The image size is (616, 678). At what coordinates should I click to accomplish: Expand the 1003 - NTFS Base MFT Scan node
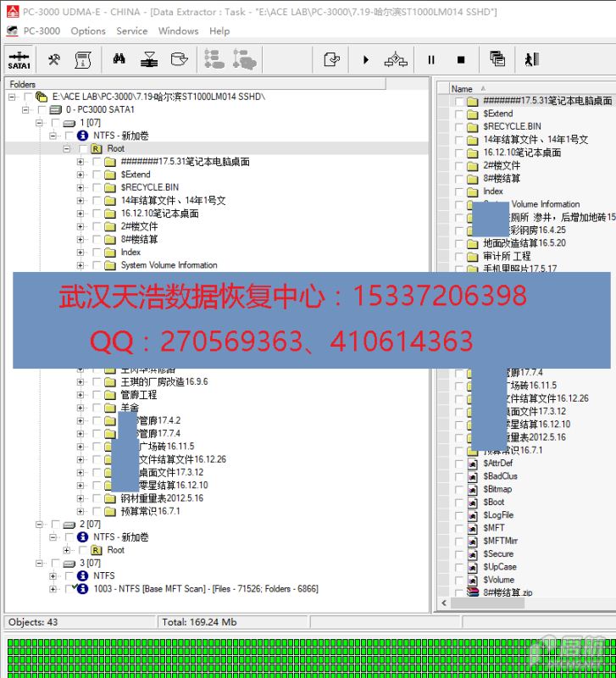pos(53,589)
